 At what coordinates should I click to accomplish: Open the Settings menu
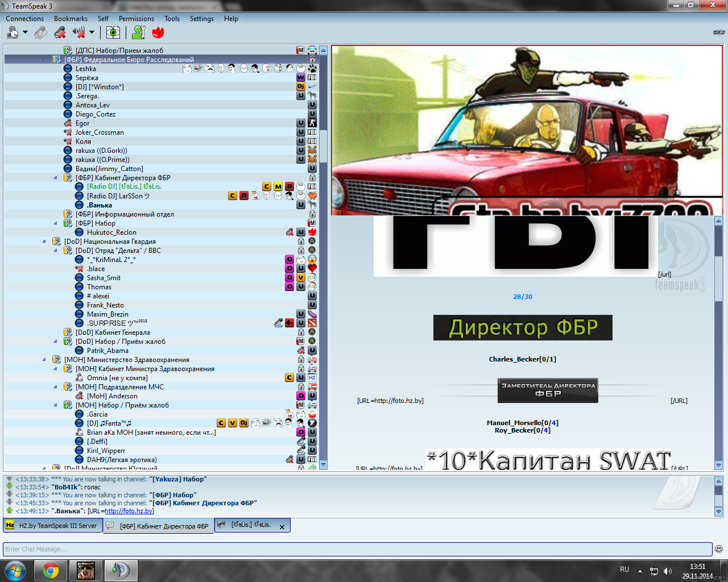pyautogui.click(x=202, y=19)
